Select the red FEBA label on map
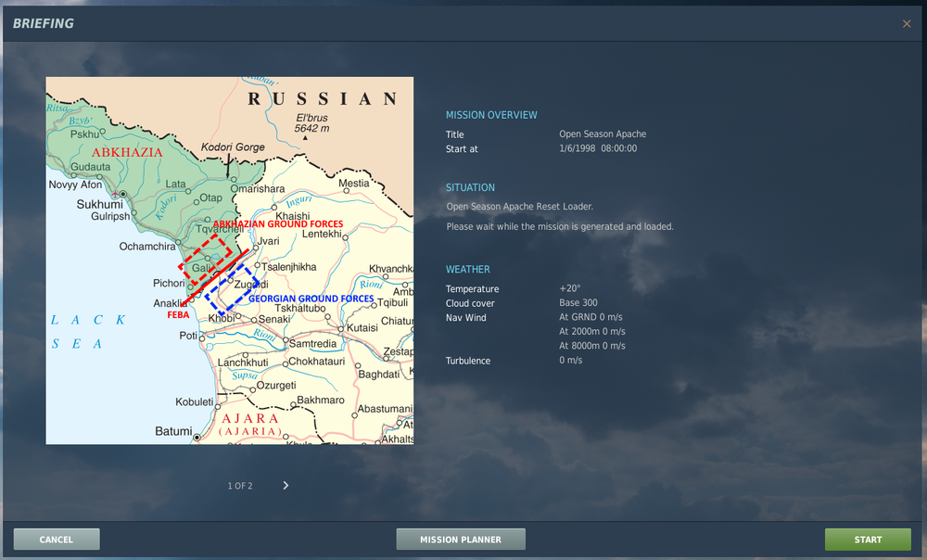 (178, 314)
